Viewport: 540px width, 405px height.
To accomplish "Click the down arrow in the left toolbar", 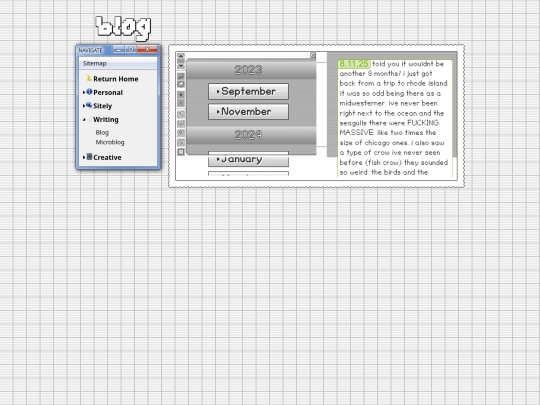I will click(x=181, y=66).
